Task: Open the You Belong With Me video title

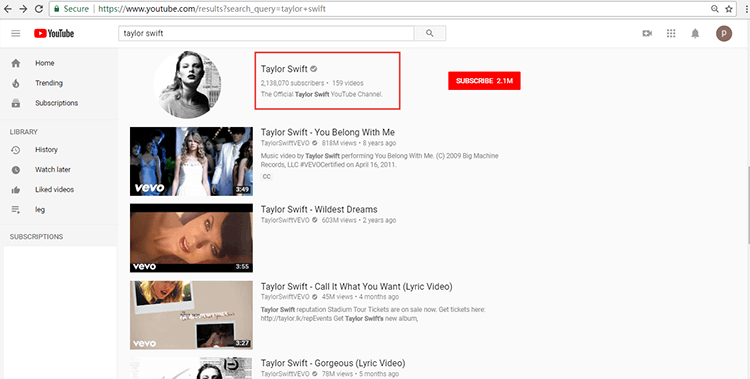Action: coord(328,133)
